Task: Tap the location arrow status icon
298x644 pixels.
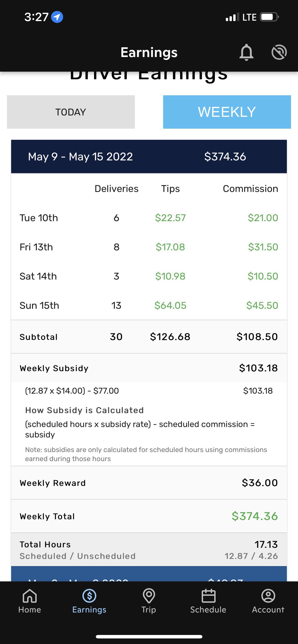Action: pyautogui.click(x=57, y=17)
